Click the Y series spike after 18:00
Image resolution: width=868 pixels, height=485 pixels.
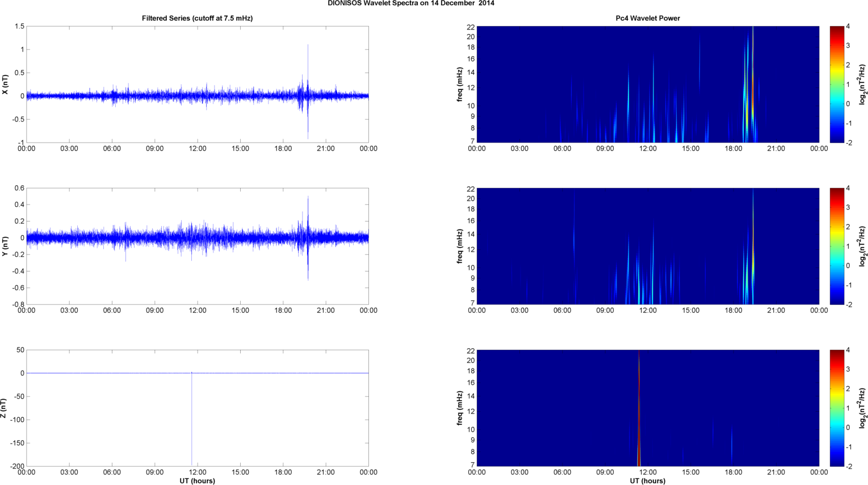(308, 239)
